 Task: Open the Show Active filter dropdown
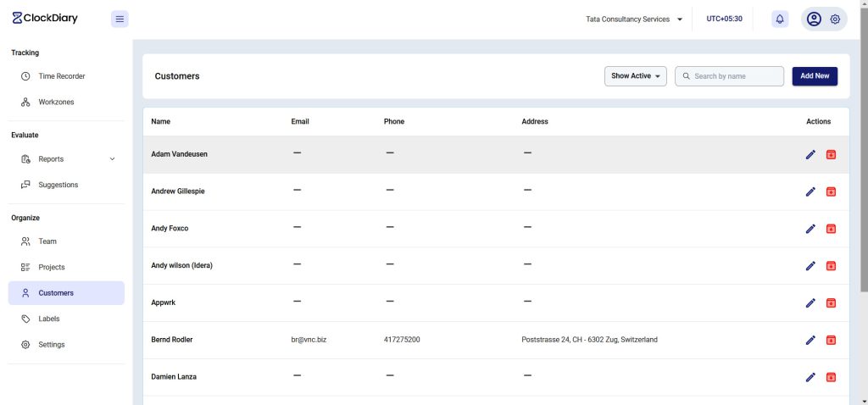pos(635,76)
